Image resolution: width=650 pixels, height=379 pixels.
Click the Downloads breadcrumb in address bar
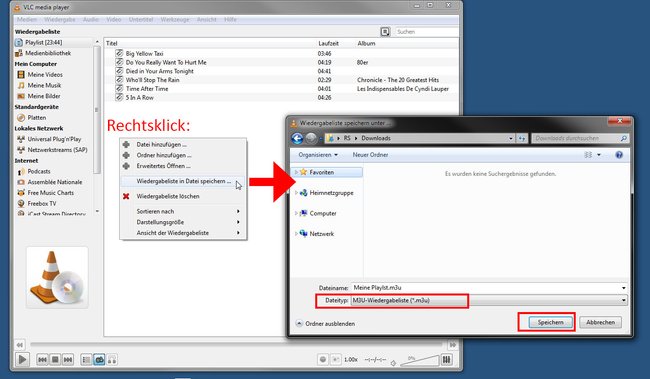coord(376,138)
